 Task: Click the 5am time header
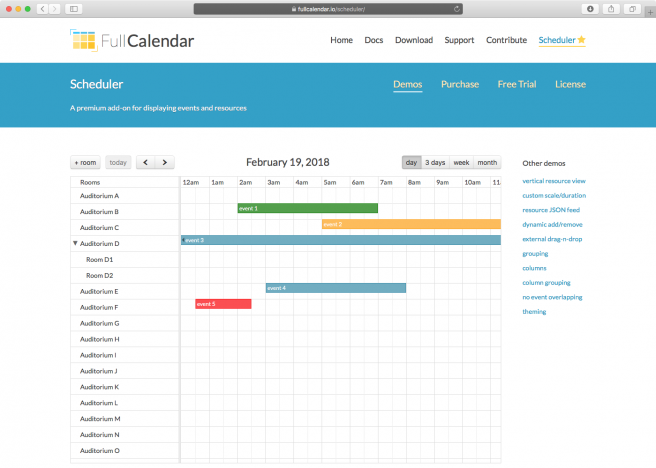pyautogui.click(x=330, y=182)
